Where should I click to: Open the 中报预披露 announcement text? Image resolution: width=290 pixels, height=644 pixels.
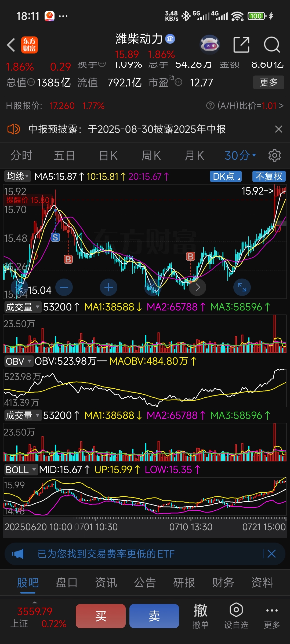127,129
